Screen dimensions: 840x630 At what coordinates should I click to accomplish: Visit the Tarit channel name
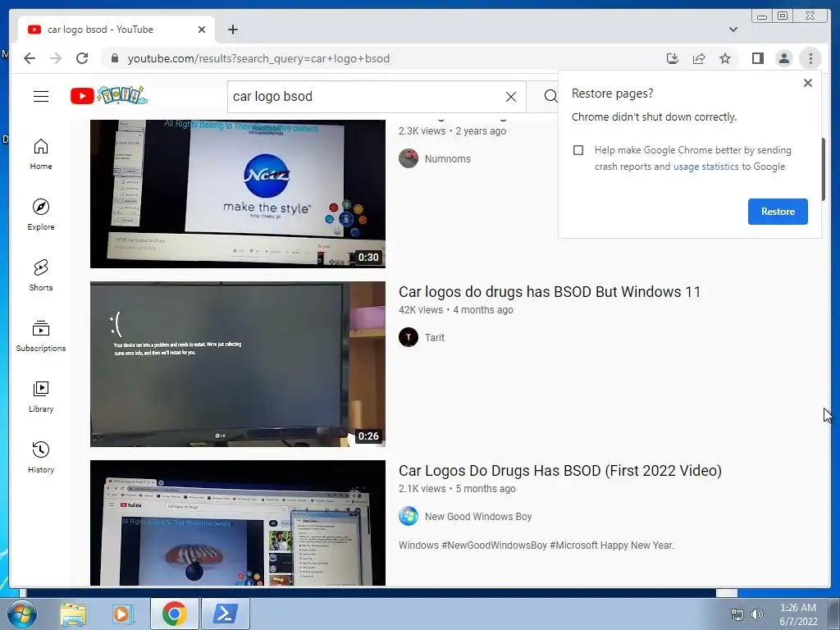435,338
